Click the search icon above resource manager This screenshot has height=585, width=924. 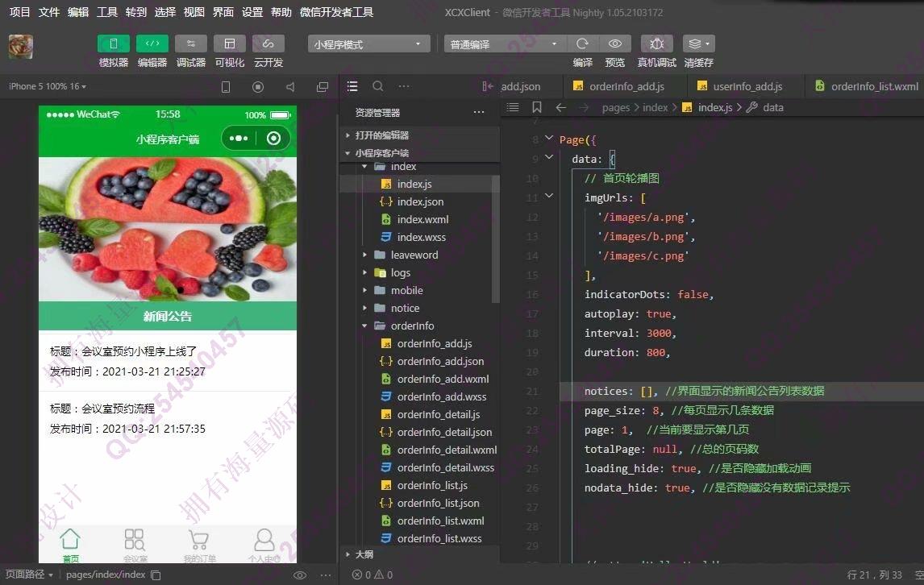[x=377, y=86]
